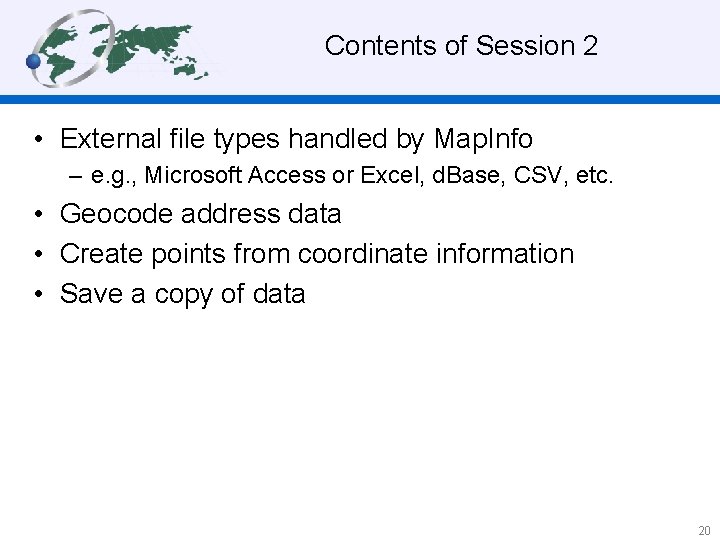Click the world map logo
Image resolution: width=720 pixels, height=540 pixels.
(x=125, y=48)
